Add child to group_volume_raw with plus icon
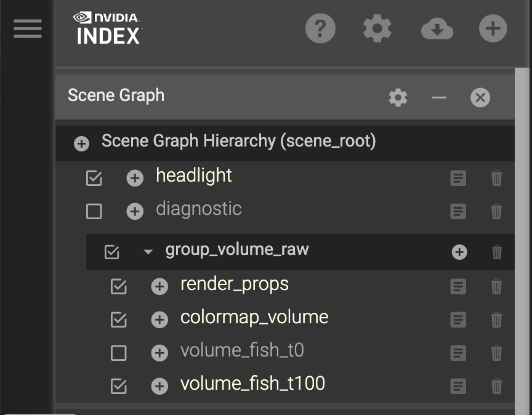The image size is (532, 415). coord(459,252)
